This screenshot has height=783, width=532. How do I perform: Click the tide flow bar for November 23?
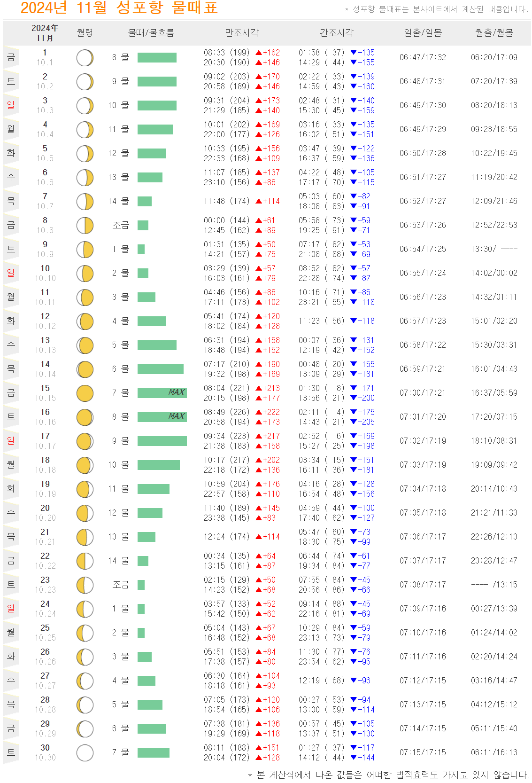(x=141, y=585)
